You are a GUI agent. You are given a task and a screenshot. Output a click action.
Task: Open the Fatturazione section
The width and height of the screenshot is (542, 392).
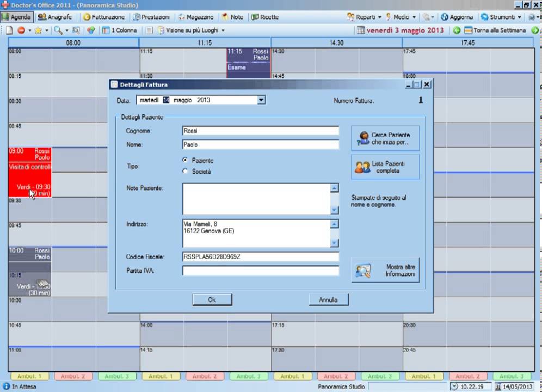point(104,17)
